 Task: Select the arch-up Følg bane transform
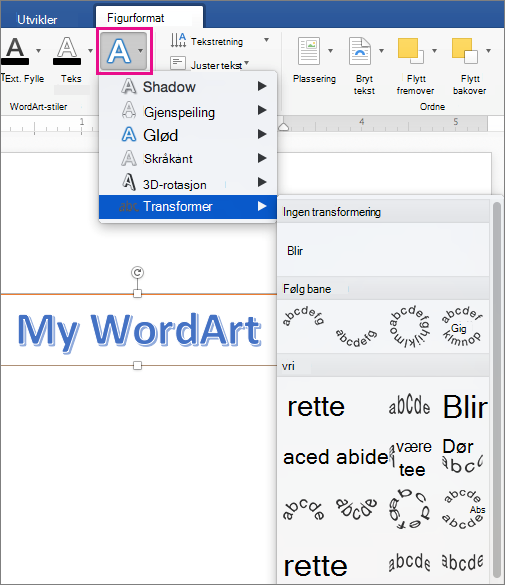coord(303,316)
